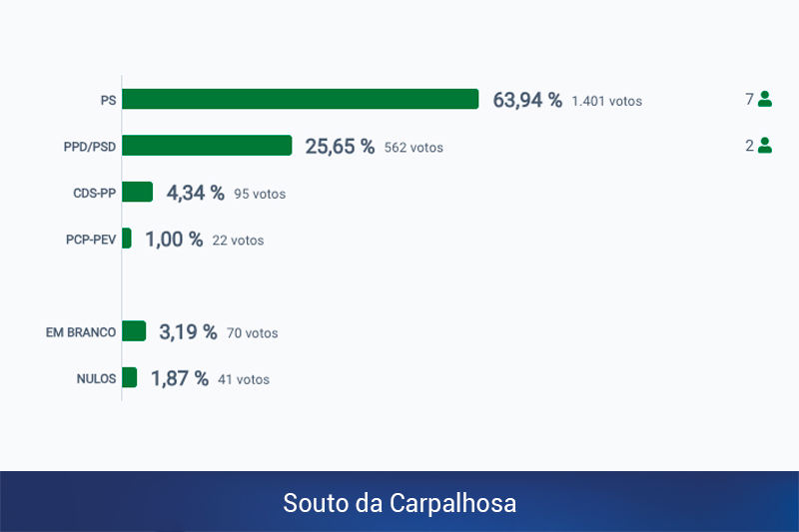
Task: Click the NULOS label
Action: [x=96, y=379]
